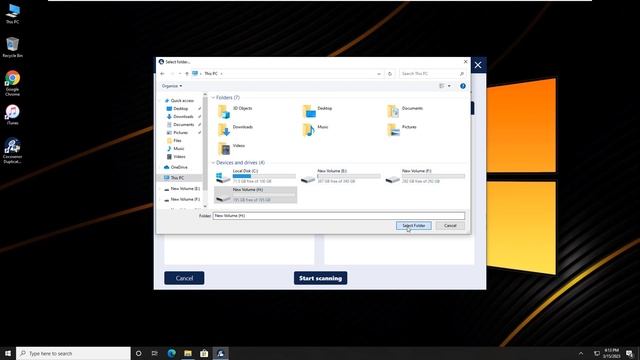This screenshot has height=360, width=640.
Task: Open Microsoft Edge in taskbar
Action: tap(171, 353)
